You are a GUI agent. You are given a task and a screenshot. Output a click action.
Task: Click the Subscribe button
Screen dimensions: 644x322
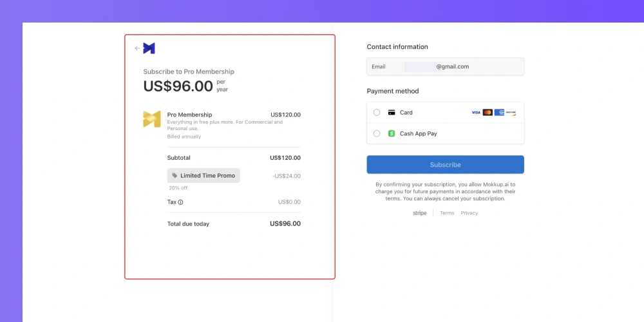[445, 165]
